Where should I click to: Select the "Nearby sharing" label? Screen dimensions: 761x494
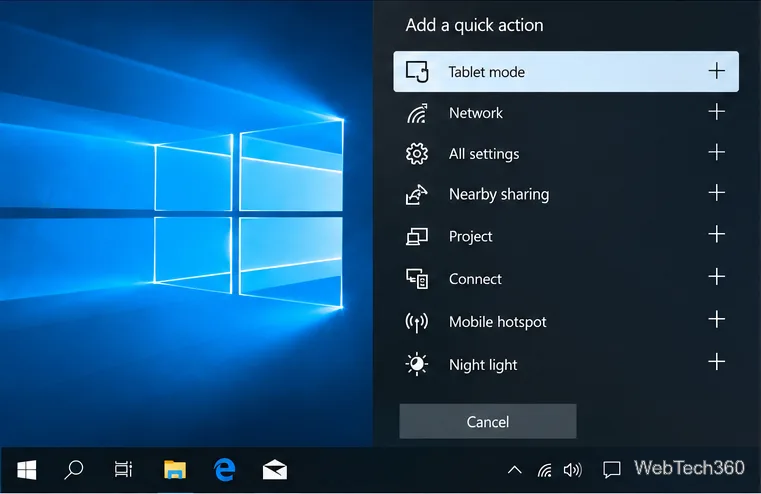click(x=499, y=195)
